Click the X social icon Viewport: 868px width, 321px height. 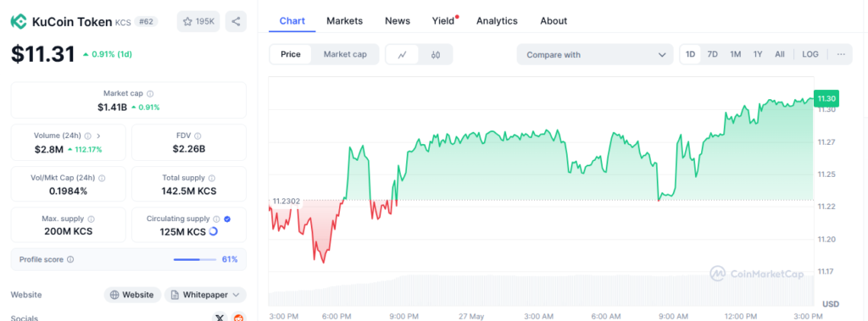point(220,318)
